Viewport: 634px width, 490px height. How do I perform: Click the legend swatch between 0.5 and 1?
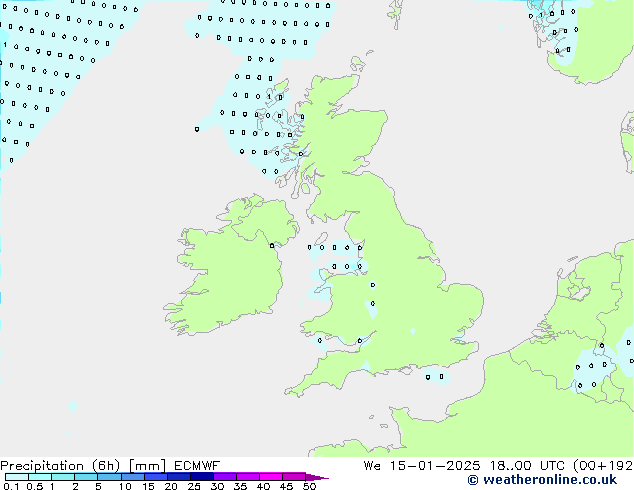click(40, 477)
